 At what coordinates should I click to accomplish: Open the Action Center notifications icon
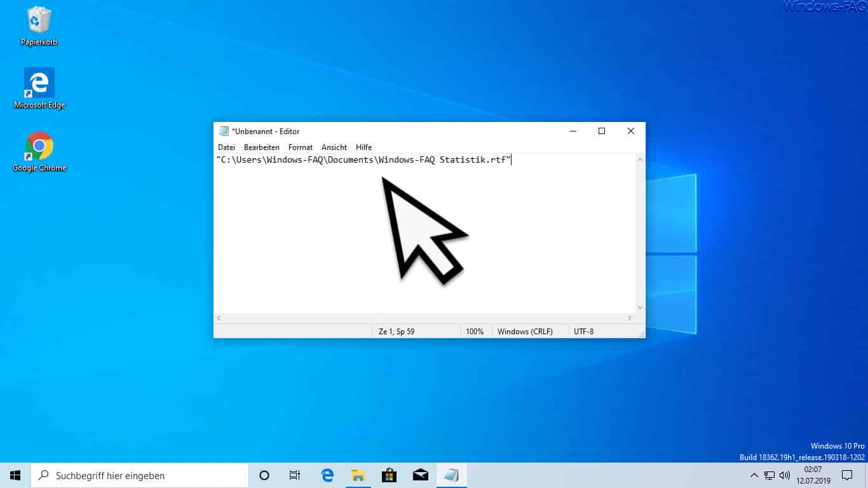(847, 475)
